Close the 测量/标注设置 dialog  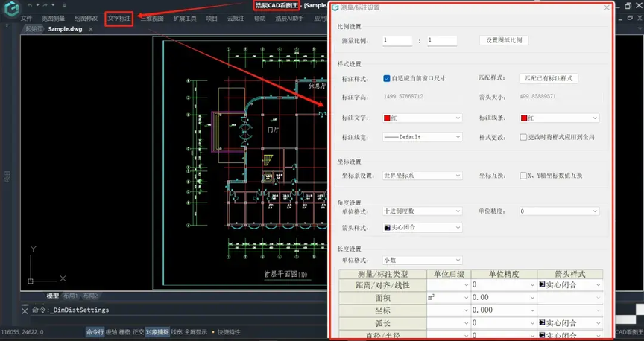click(607, 7)
